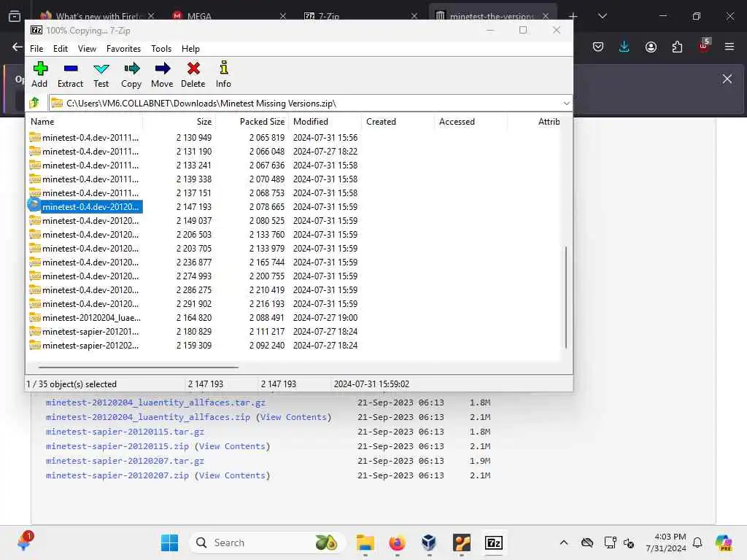This screenshot has width=747, height=560.
Task: Open minetest-20120204_luaentity_allfaces.zip link
Action: 147,417
